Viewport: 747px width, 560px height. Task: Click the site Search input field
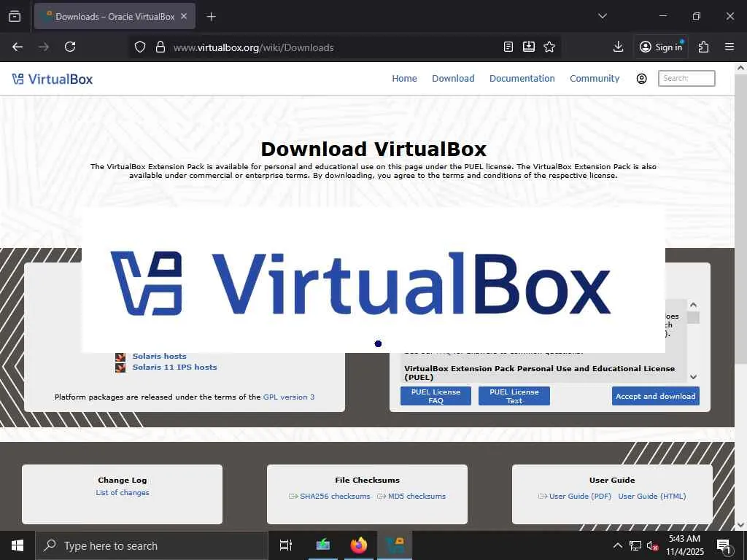tap(686, 78)
